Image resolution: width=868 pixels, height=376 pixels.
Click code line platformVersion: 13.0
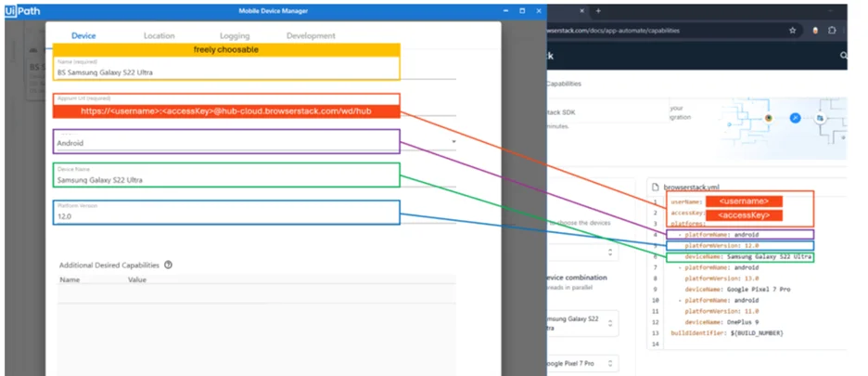click(x=721, y=279)
